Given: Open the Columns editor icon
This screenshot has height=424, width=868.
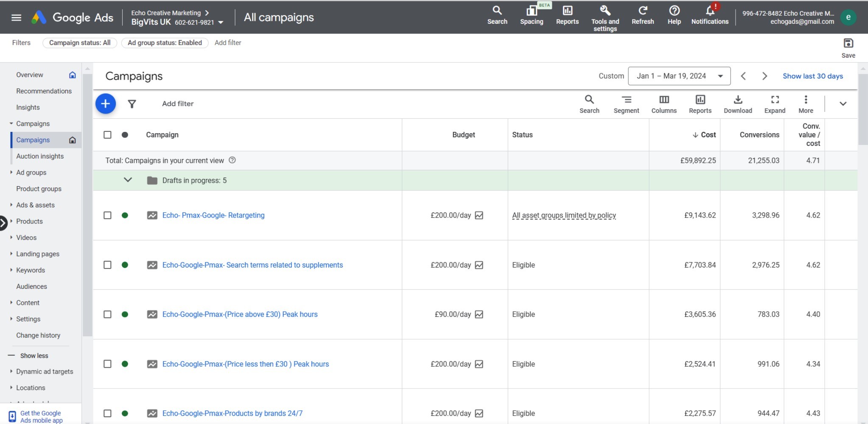Looking at the screenshot, I should point(664,104).
